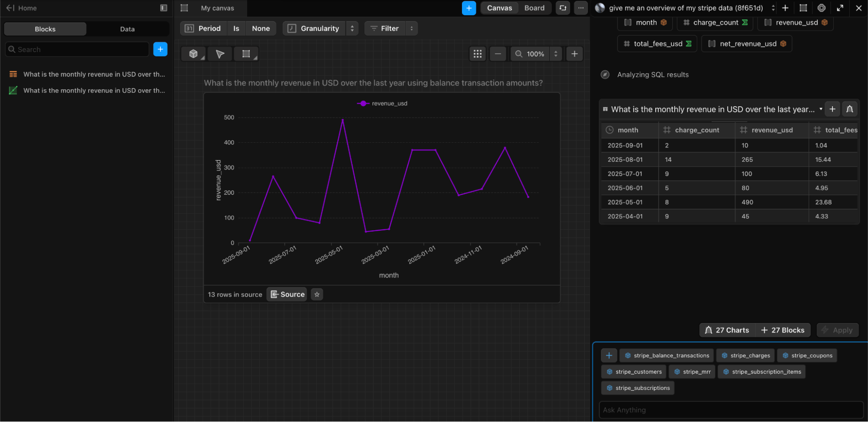Switch to Canvas view
Image resolution: width=868 pixels, height=422 pixels.
[499, 8]
